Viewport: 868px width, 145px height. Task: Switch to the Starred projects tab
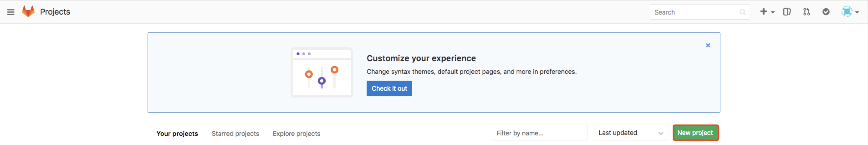[x=235, y=134]
